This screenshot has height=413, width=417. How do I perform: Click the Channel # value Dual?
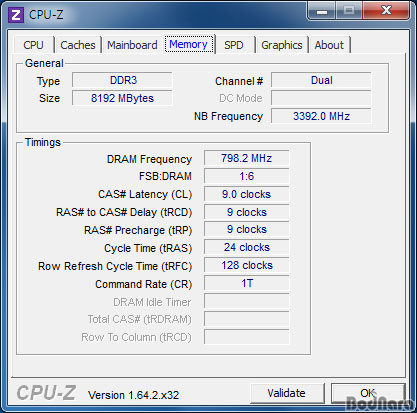[x=321, y=80]
